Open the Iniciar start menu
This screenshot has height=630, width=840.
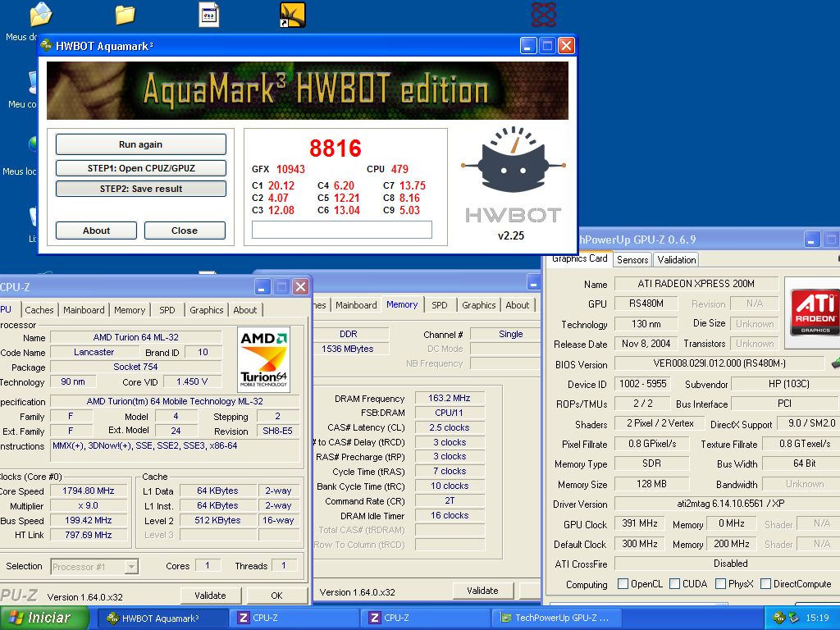tap(45, 618)
